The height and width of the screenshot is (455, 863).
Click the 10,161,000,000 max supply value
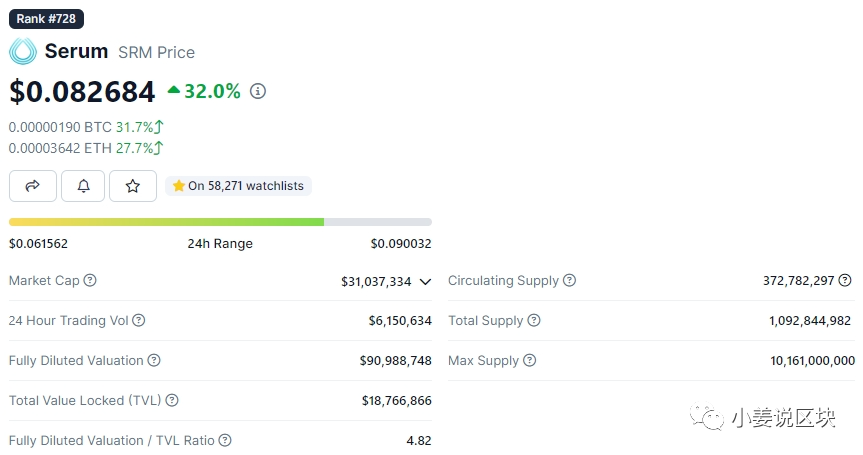(x=812, y=361)
